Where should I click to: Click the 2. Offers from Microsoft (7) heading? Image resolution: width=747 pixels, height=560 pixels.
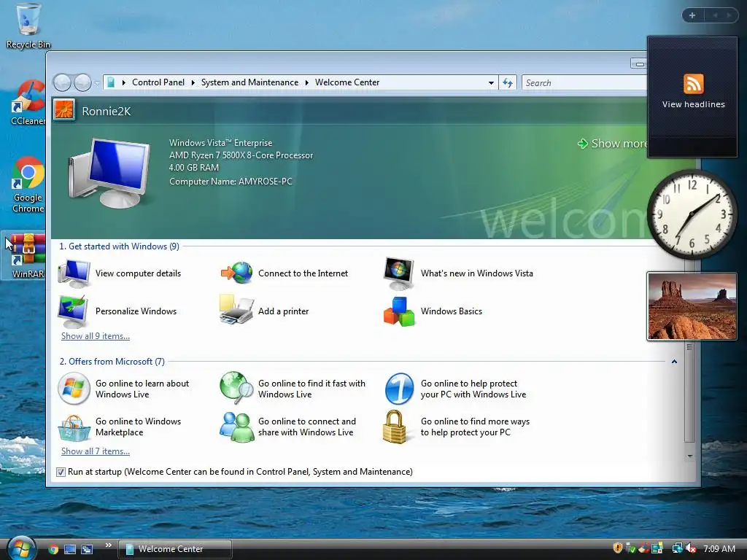click(x=112, y=362)
